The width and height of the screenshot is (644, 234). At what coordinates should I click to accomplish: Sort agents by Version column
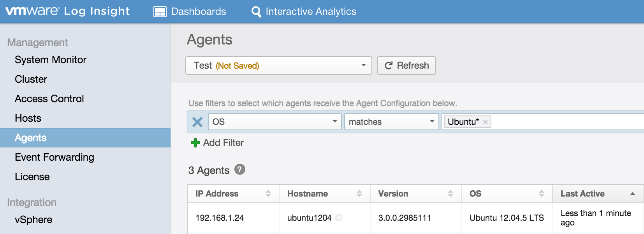(450, 193)
